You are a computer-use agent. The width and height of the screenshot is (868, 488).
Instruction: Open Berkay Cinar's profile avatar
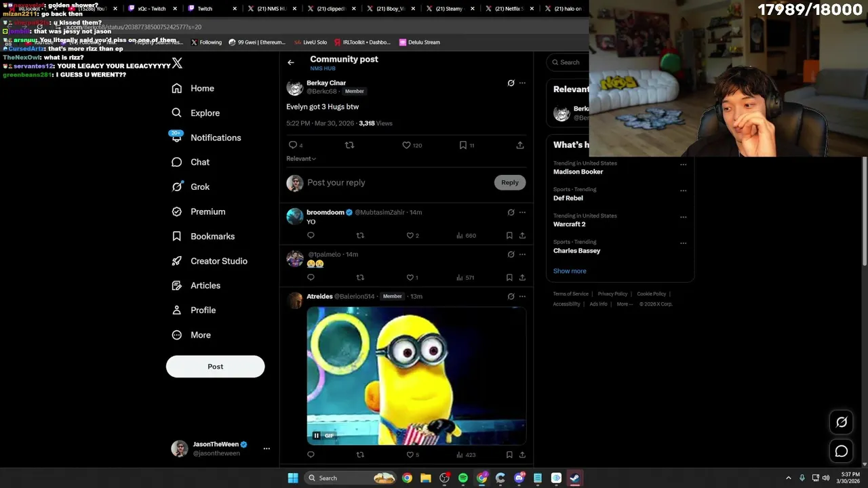294,87
